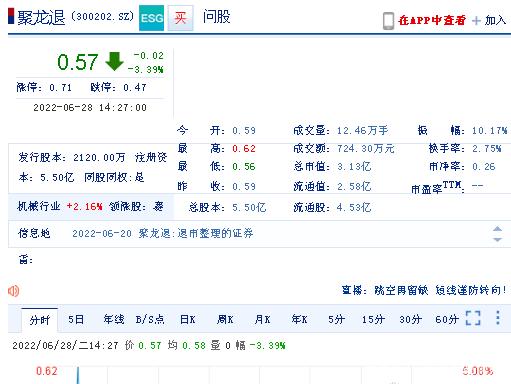This screenshot has height=384, width=511.
Task: Open the 问股 link
Action: point(217,17)
